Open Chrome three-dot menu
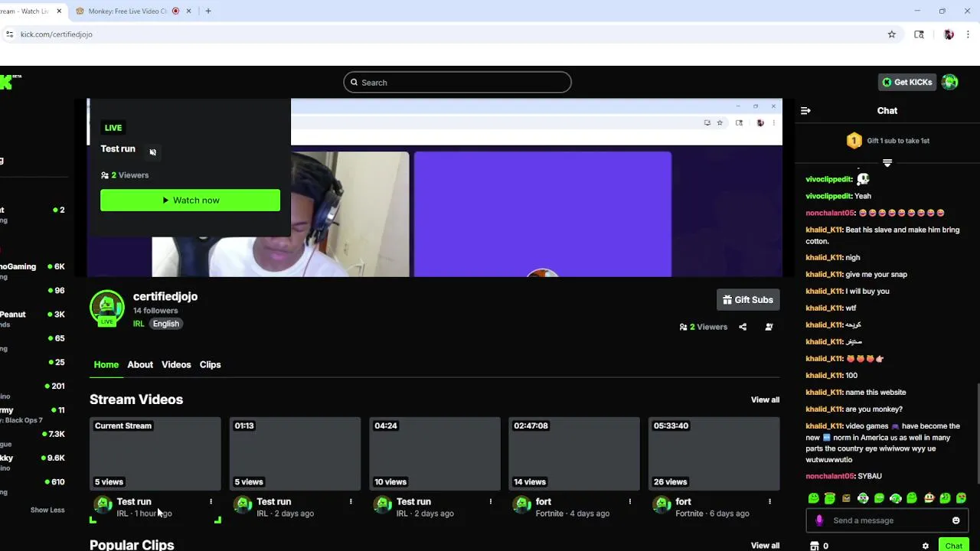The width and height of the screenshot is (980, 551). (969, 34)
